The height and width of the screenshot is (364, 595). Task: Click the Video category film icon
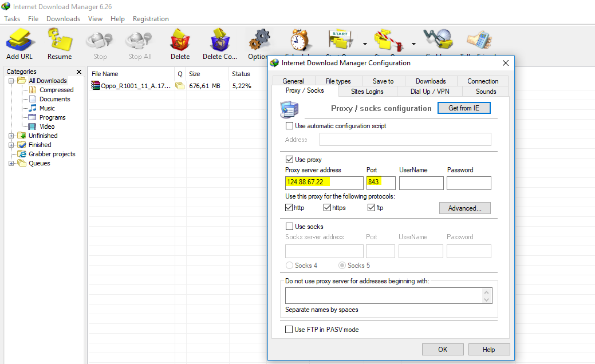pyautogui.click(x=32, y=126)
